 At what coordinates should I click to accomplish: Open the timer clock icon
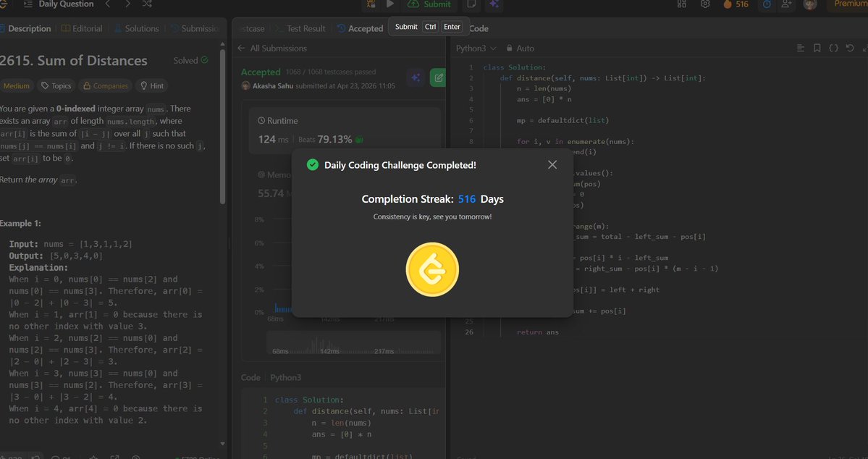pos(767,4)
